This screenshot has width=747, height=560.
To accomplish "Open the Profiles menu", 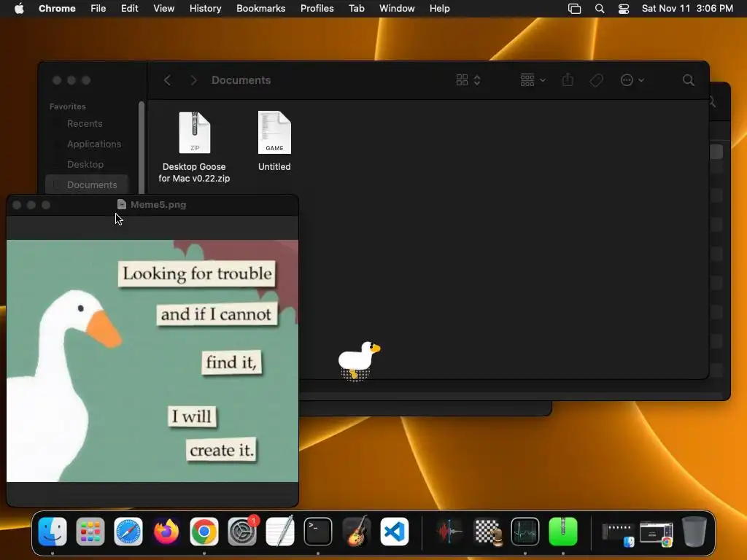I will point(317,8).
